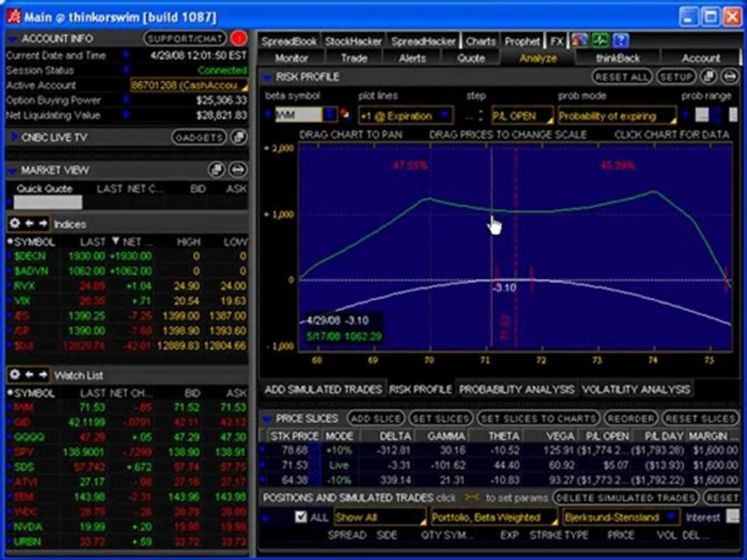Screen dimensions: 747x560
Task: Click the Set Slices button
Action: [440, 418]
